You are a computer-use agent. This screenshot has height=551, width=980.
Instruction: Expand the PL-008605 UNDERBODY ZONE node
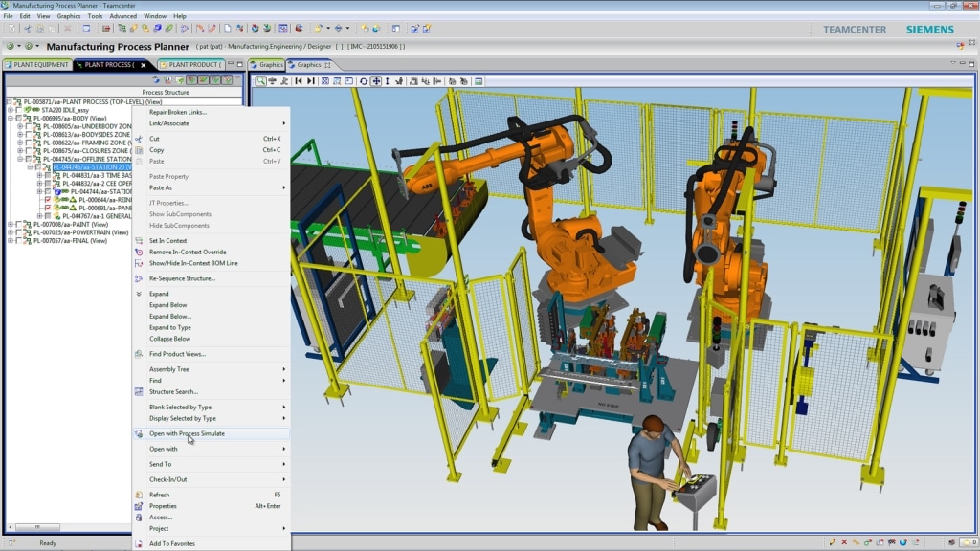pyautogui.click(x=20, y=126)
